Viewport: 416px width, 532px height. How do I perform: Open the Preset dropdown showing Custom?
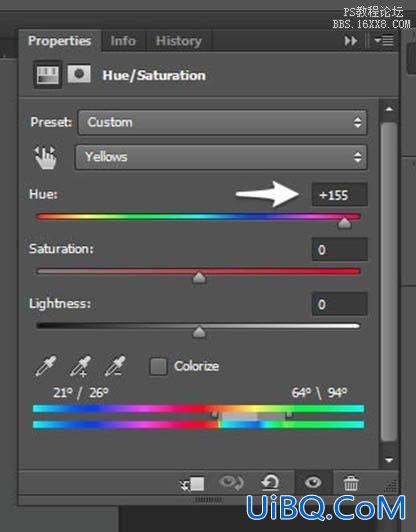[223, 122]
